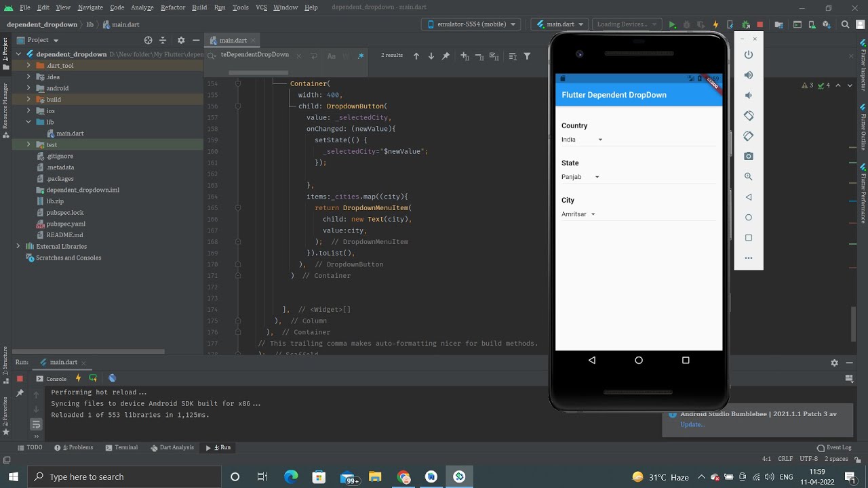
Task: Open the Refactor menu
Action: pos(173,7)
